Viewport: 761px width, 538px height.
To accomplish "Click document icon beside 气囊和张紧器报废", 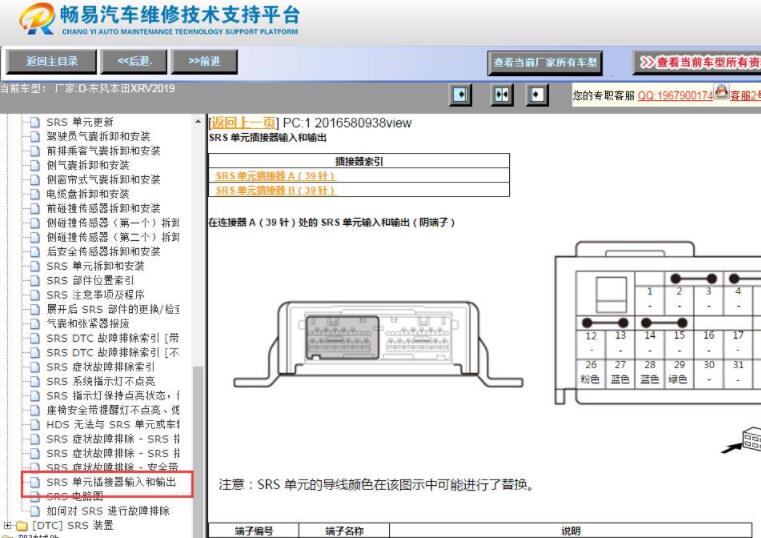I will click(35, 324).
